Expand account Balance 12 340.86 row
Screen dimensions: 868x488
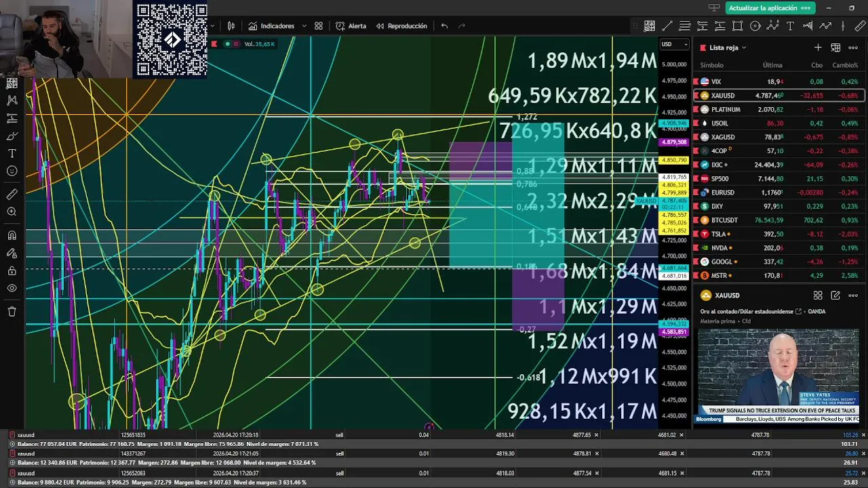click(x=12, y=463)
